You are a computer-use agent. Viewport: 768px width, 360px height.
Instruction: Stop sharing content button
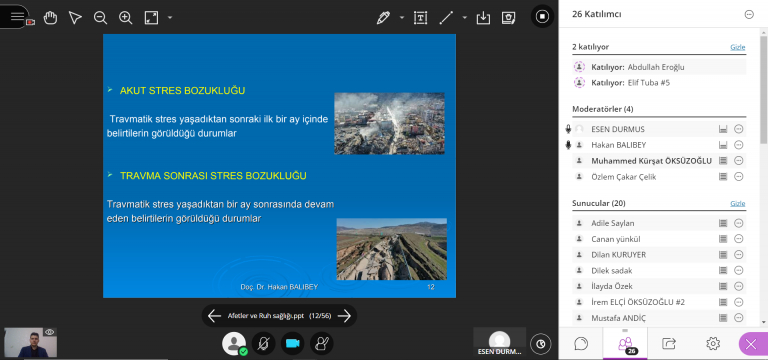[542, 17]
